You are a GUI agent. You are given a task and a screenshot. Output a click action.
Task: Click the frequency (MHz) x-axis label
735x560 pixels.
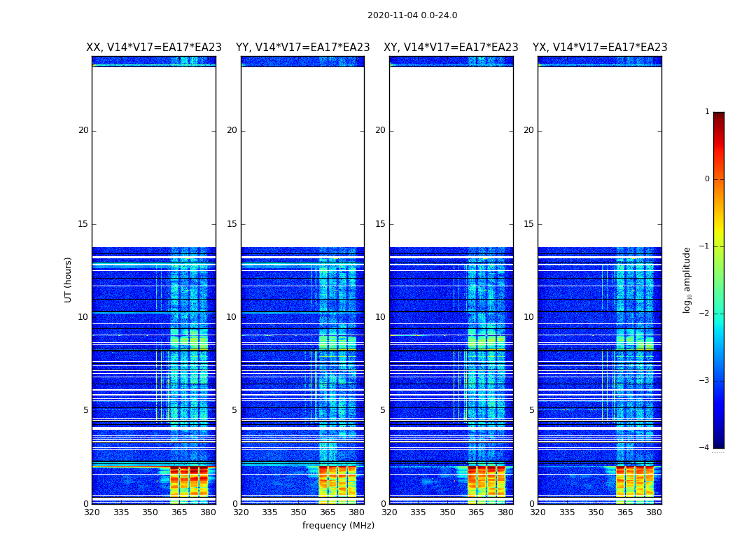pos(338,526)
